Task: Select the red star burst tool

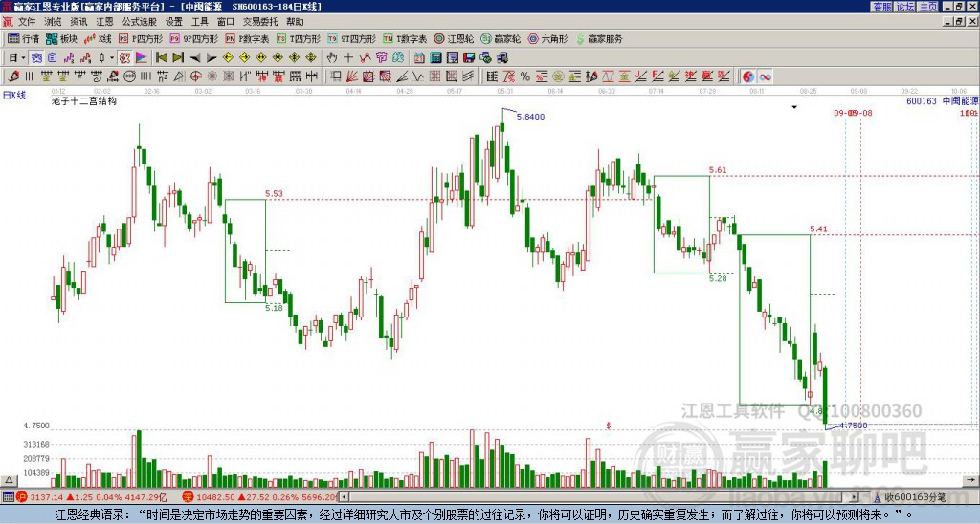Action: pyautogui.click(x=212, y=76)
